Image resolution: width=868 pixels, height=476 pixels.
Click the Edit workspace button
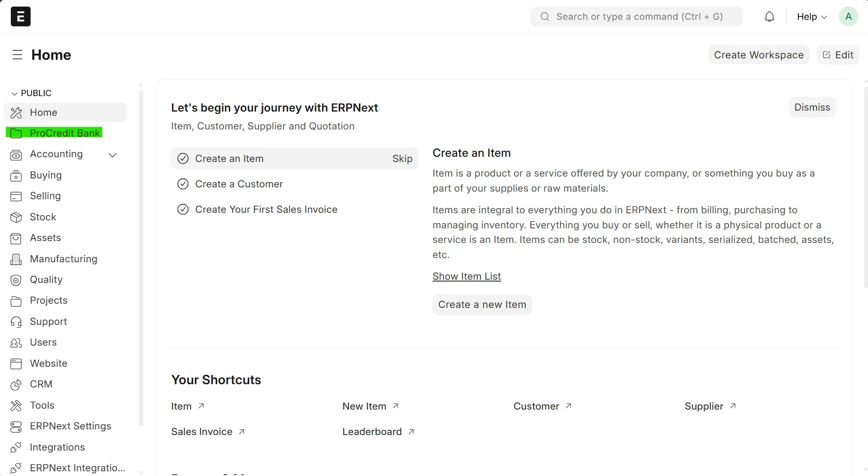838,55
